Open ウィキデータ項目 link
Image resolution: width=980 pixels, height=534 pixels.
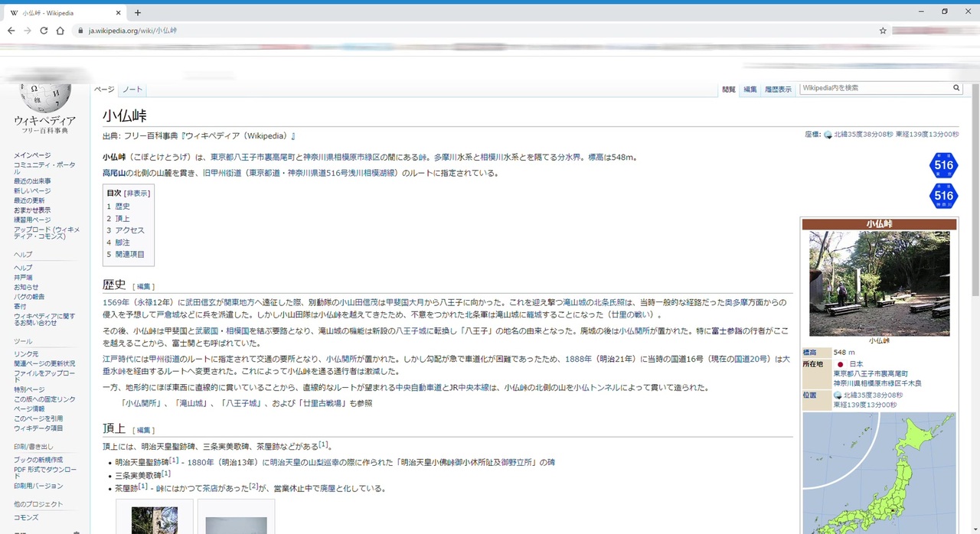(x=38, y=428)
